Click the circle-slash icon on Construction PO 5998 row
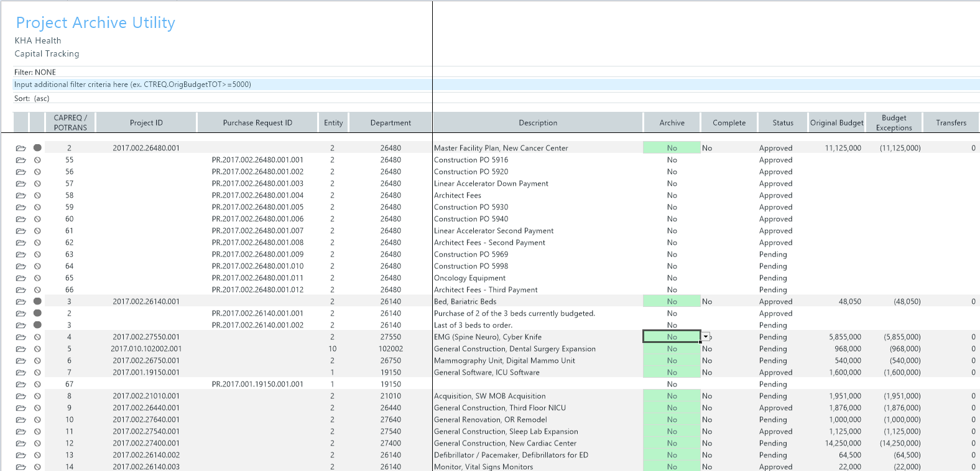980x471 pixels. (37, 266)
